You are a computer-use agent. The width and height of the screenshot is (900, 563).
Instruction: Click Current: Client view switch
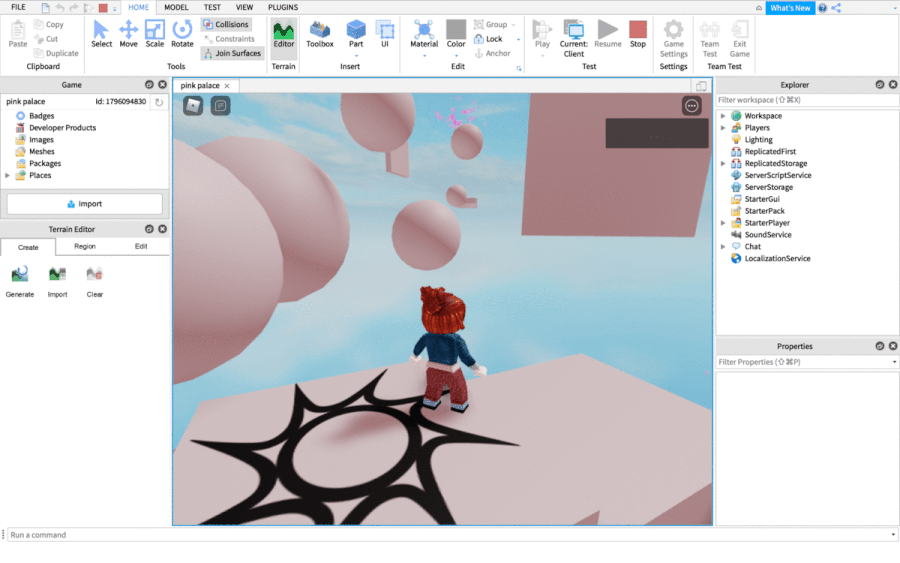coord(573,38)
